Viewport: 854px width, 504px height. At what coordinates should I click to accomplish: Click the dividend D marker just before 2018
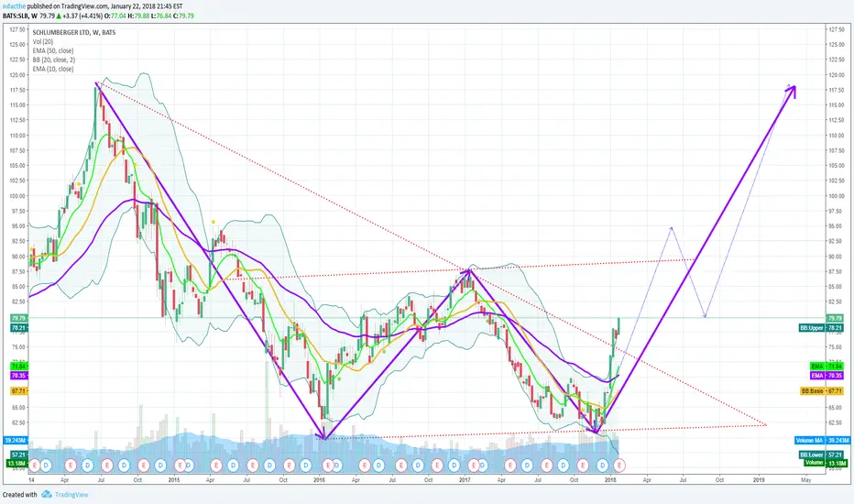[602, 466]
